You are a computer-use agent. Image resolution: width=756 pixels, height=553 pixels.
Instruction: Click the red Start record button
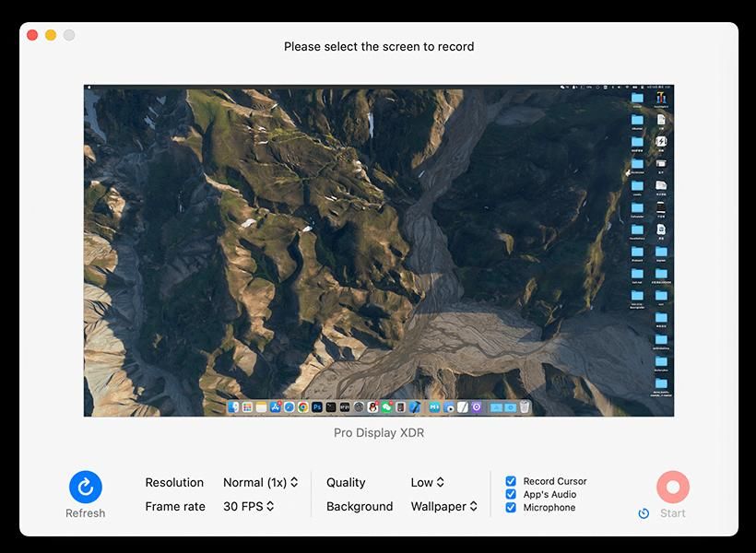673,487
